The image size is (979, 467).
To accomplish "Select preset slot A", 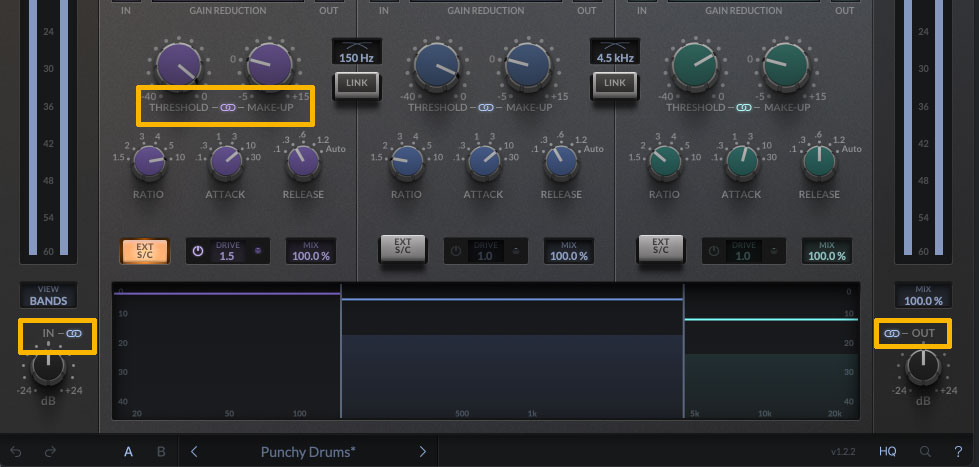I will 128,451.
